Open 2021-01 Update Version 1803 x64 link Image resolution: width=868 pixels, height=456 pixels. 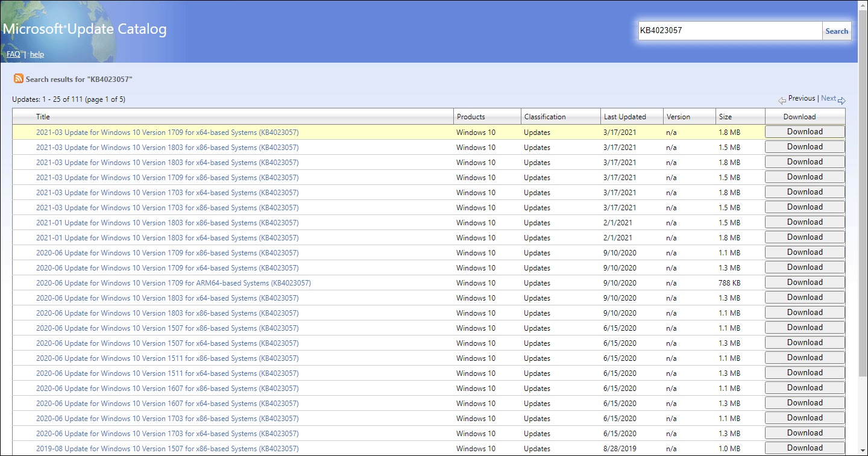pos(167,238)
